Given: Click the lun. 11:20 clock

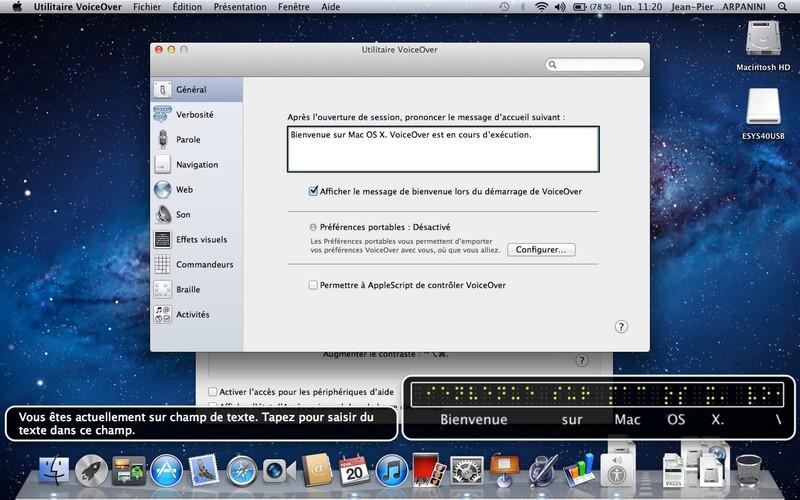Looking at the screenshot, I should click(640, 7).
